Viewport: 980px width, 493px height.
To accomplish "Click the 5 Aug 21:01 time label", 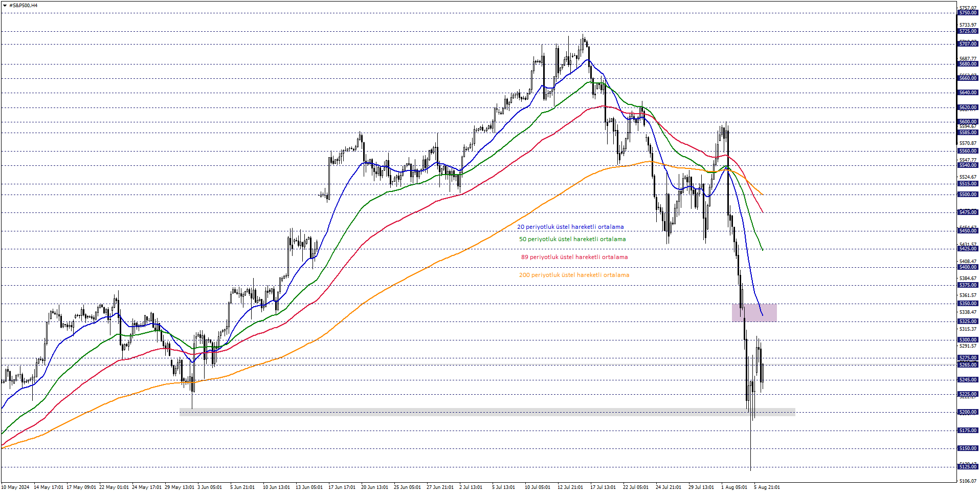I will [767, 487].
